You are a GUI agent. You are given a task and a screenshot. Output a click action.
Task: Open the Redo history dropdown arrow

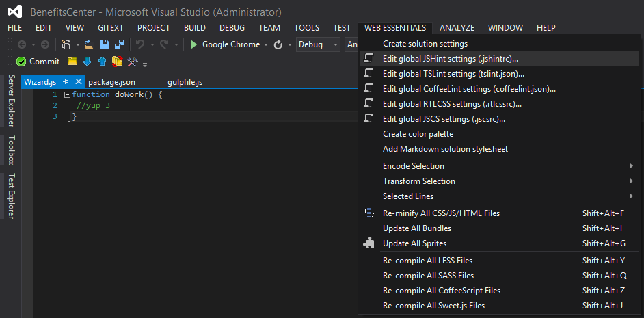point(176,44)
